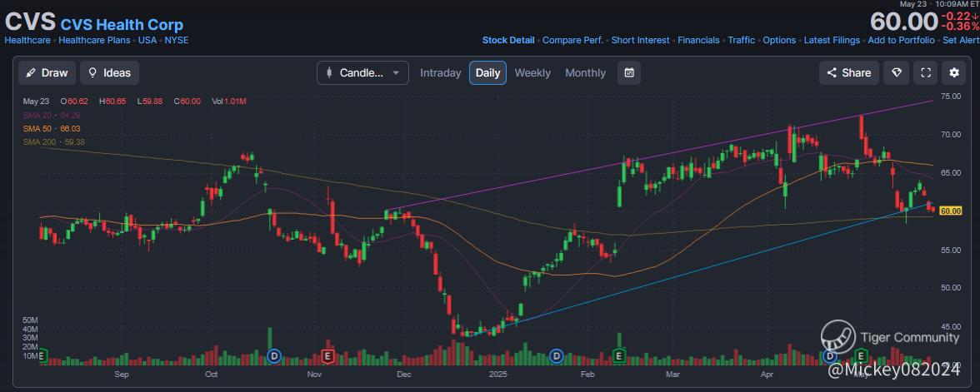Click the SMA 200 indicator label
The image size is (980, 392).
pos(53,141)
